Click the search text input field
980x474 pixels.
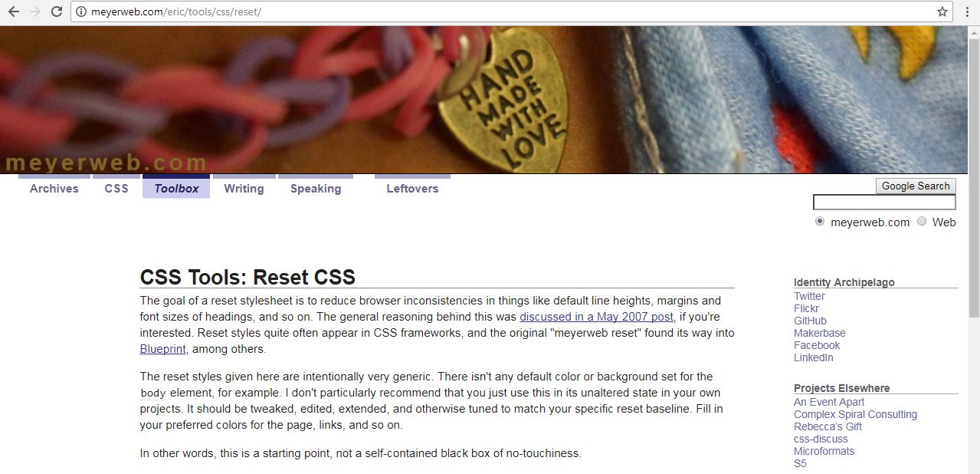(884, 202)
